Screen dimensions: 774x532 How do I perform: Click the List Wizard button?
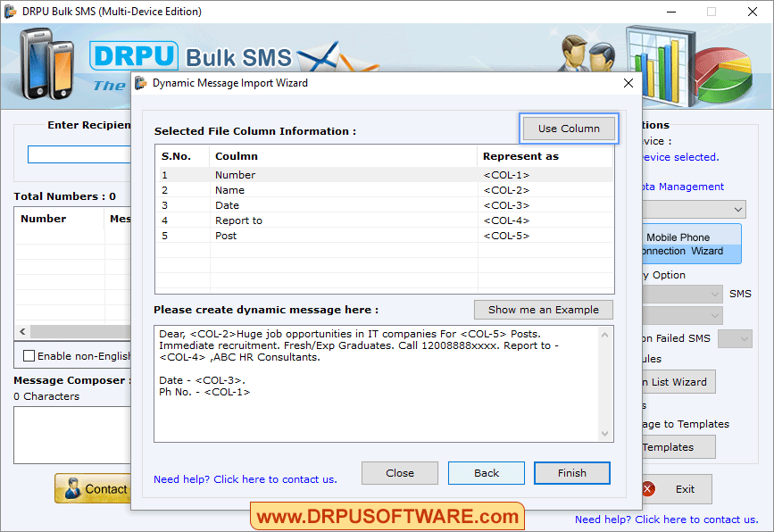pyautogui.click(x=678, y=382)
